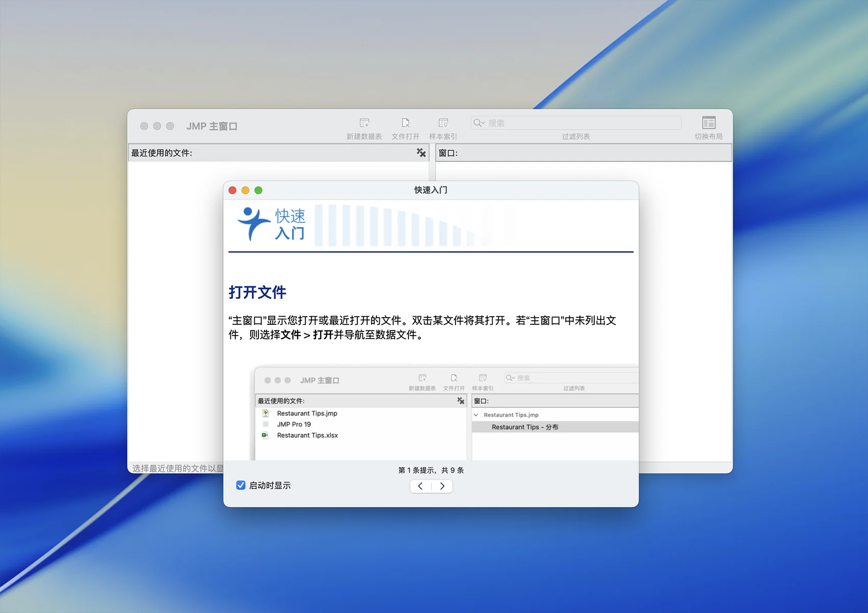Open the 样本索引 sample index in main toolbar

pos(443,123)
